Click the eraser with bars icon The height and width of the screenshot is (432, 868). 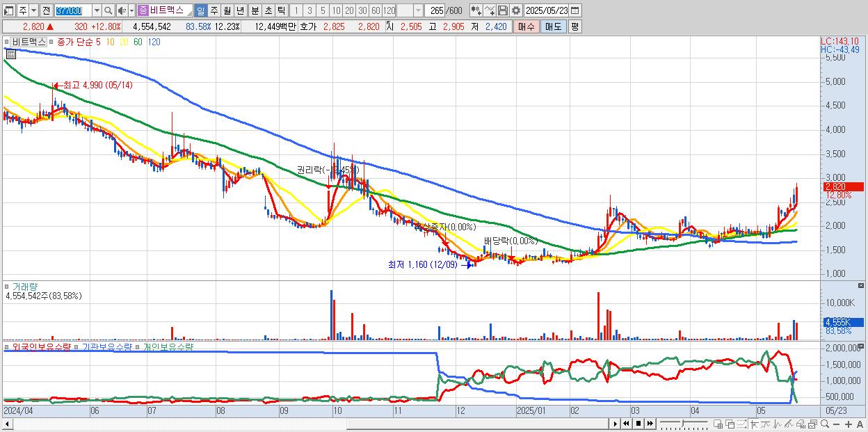pyautogui.click(x=801, y=424)
